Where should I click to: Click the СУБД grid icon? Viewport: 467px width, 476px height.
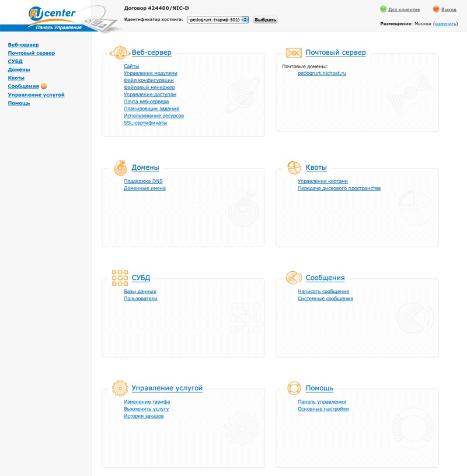(x=120, y=278)
